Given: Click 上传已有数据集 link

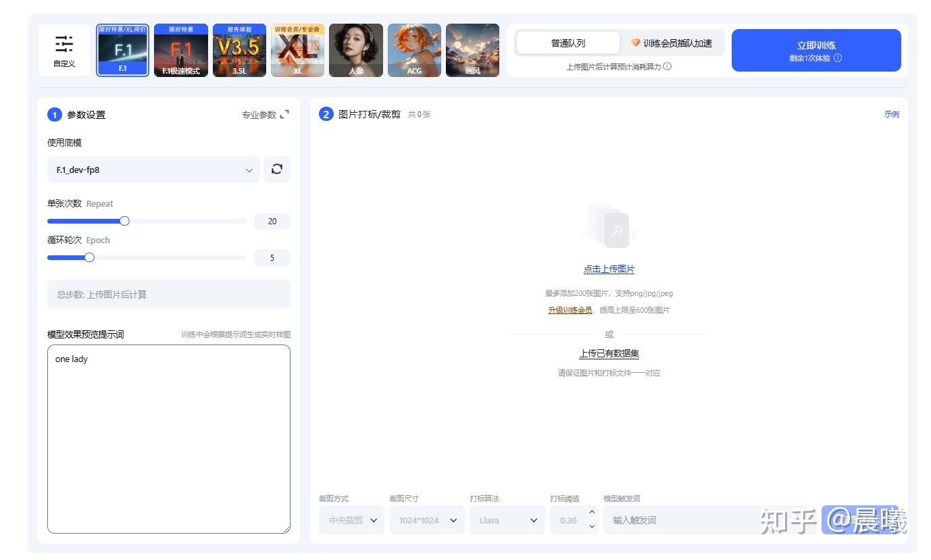Looking at the screenshot, I should click(609, 353).
